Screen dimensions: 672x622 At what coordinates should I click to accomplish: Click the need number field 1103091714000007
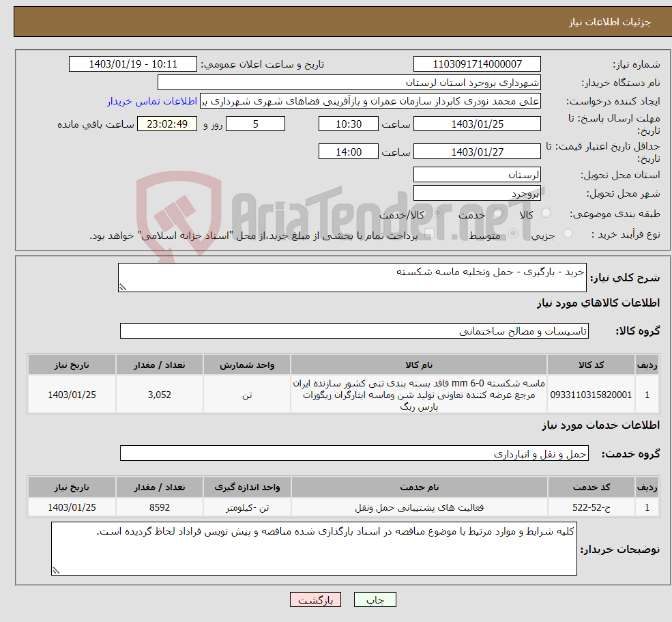[477, 64]
